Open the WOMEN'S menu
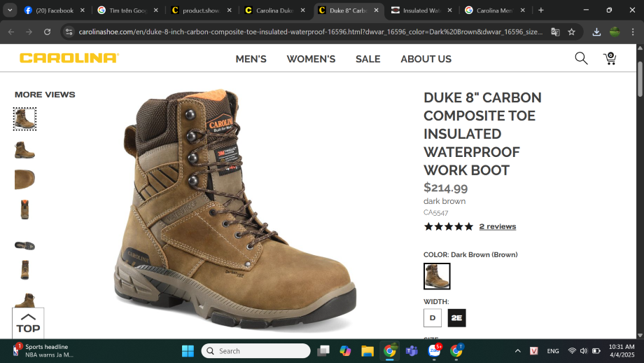644x363 pixels. pyautogui.click(x=311, y=59)
